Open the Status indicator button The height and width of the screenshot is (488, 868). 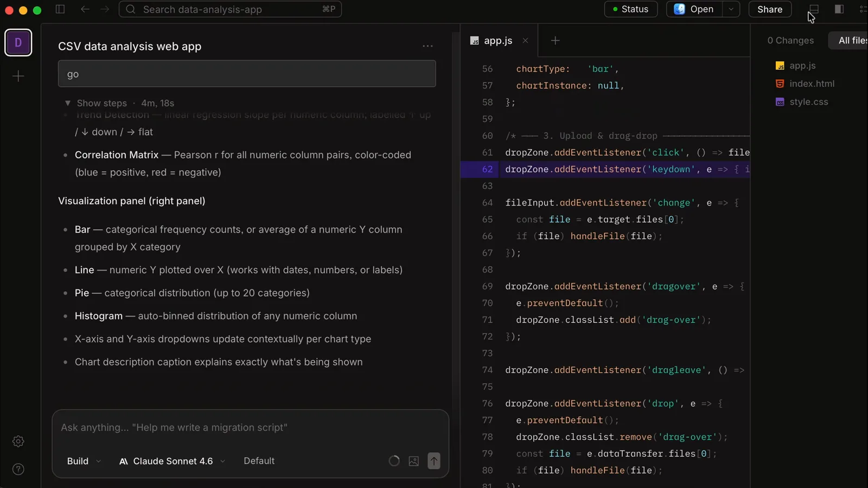pyautogui.click(x=630, y=9)
